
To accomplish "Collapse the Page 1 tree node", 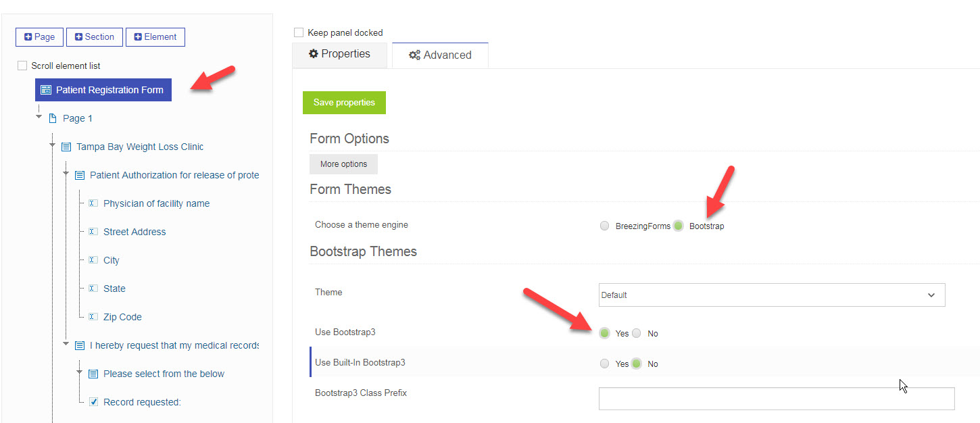I will 39,118.
